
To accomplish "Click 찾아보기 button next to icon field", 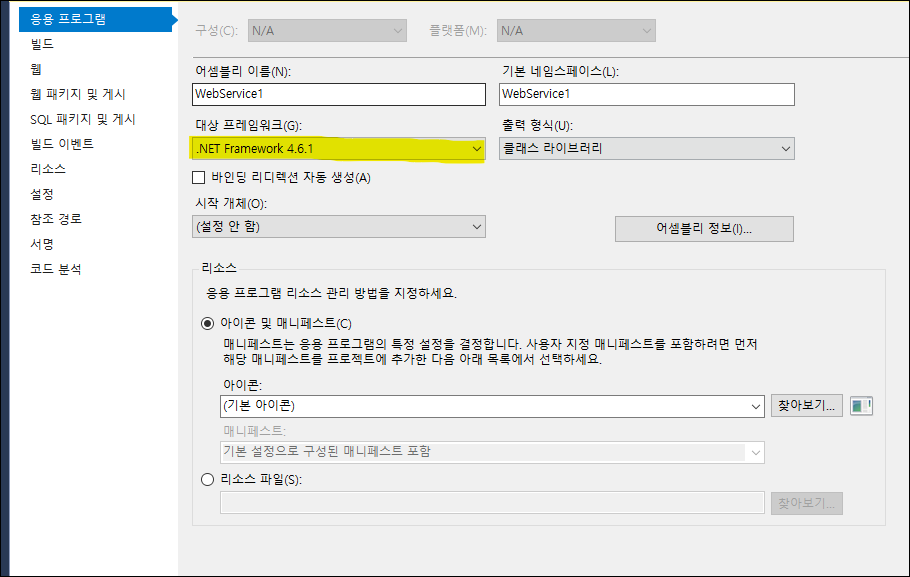I will 806,406.
